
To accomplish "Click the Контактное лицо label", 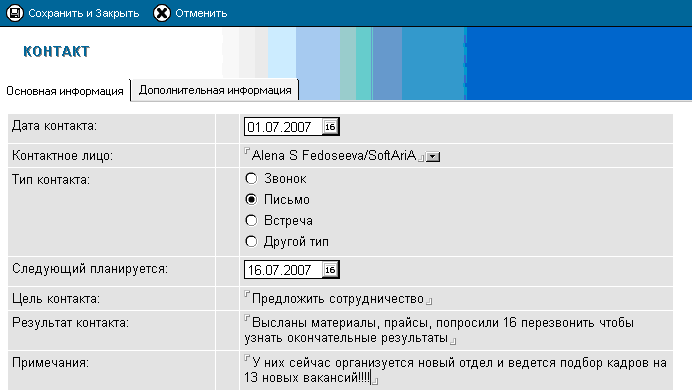I will pyautogui.click(x=62, y=156).
